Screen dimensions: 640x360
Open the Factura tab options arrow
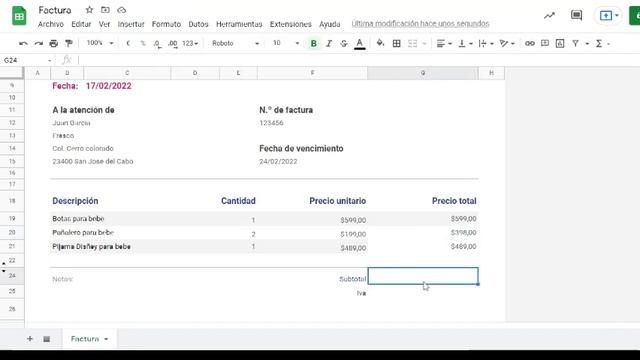click(x=106, y=339)
